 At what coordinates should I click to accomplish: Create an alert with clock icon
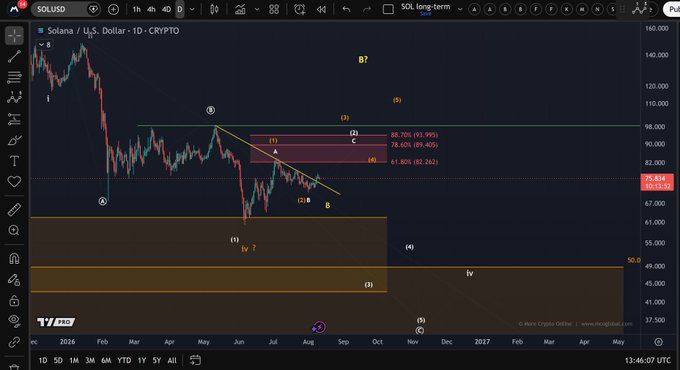point(300,9)
